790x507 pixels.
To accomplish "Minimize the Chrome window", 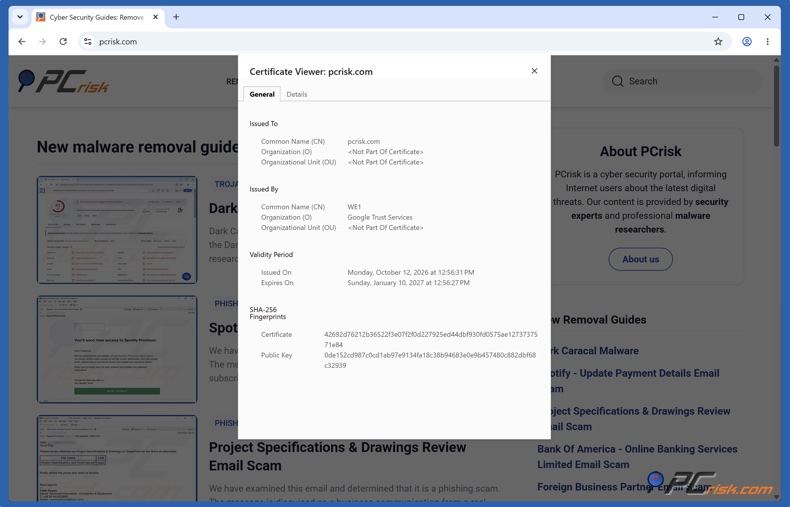I will click(715, 17).
